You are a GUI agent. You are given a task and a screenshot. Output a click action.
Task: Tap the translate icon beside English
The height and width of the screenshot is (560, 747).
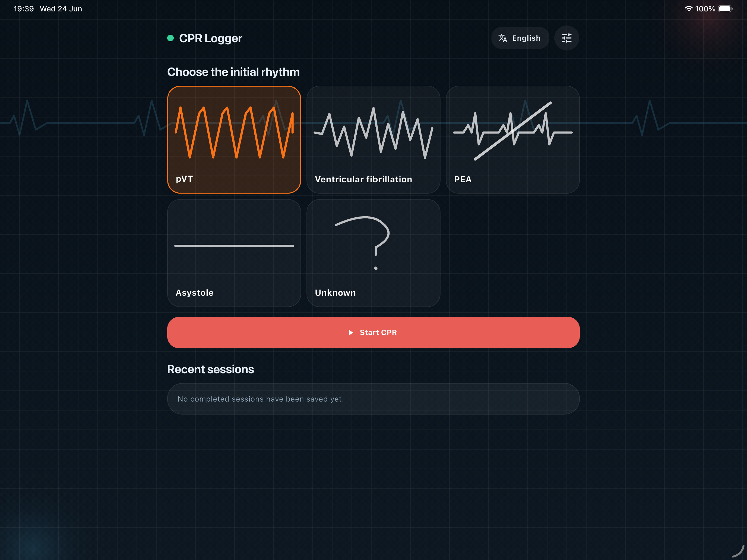pos(503,38)
